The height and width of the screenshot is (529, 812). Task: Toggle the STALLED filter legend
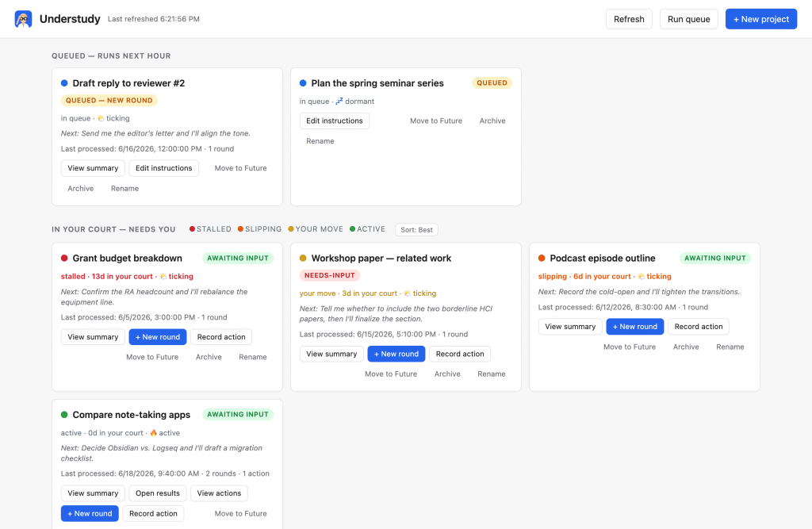pos(210,229)
